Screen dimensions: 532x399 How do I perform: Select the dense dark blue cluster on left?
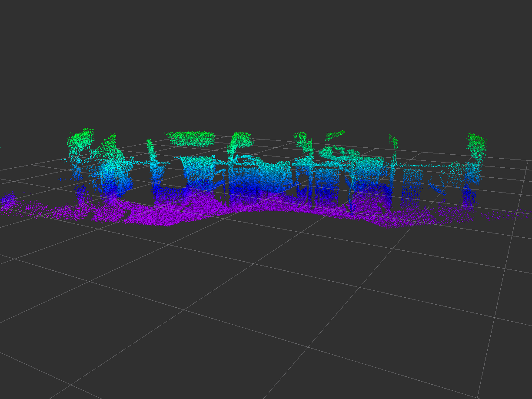pos(113,185)
